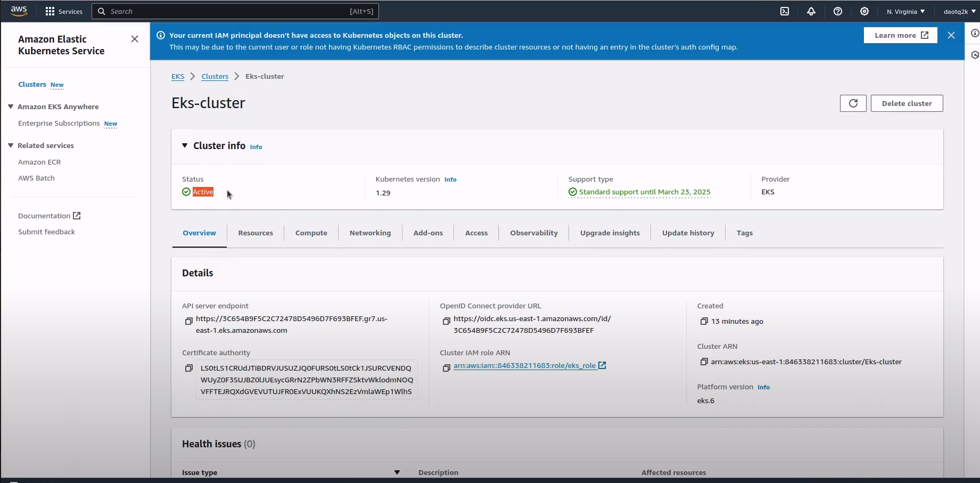Viewport: 980px width, 483px height.
Task: Click the Clusters breadcrumb link
Action: (x=215, y=76)
